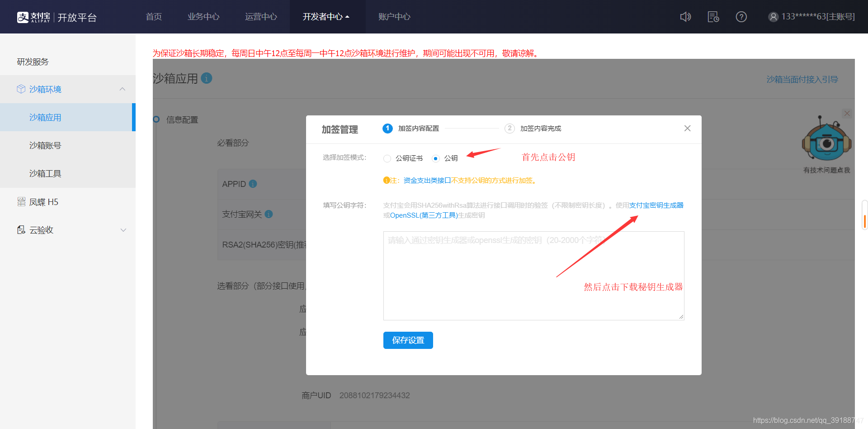Click the info icon next to APPID
Image resolution: width=868 pixels, height=429 pixels.
[x=253, y=184]
